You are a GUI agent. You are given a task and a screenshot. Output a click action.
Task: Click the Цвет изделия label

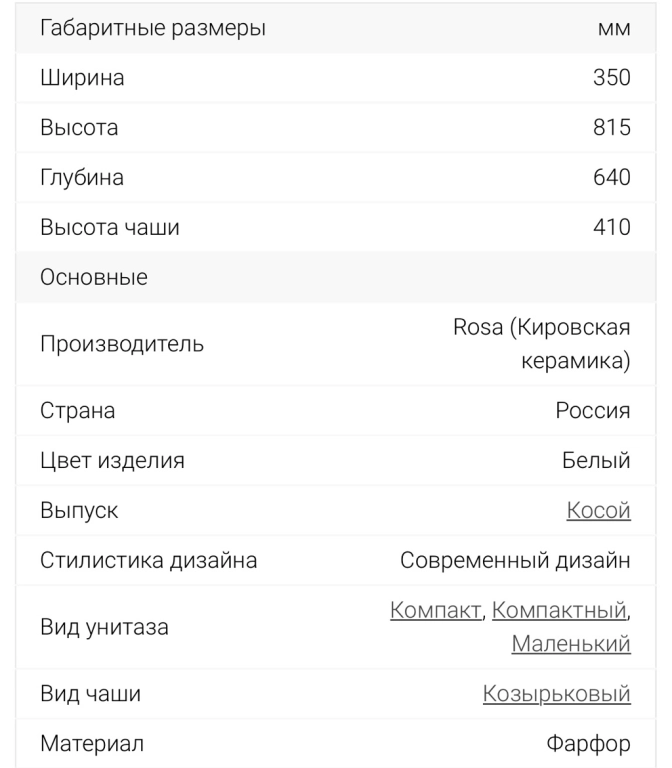(112, 461)
